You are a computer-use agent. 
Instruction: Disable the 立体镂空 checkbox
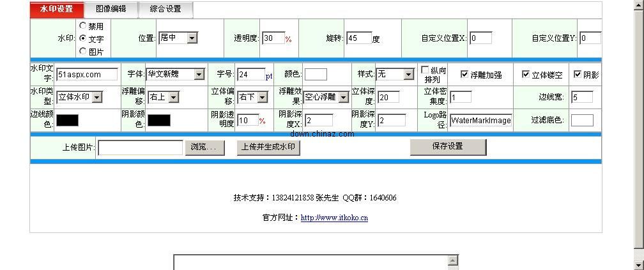[x=526, y=75]
